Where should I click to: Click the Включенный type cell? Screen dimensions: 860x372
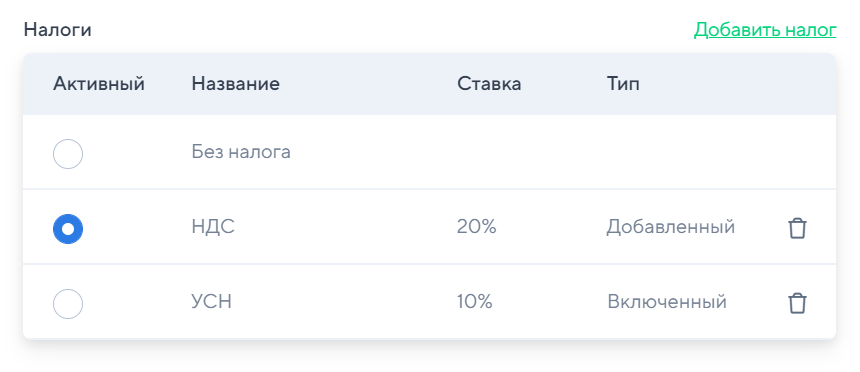667,302
